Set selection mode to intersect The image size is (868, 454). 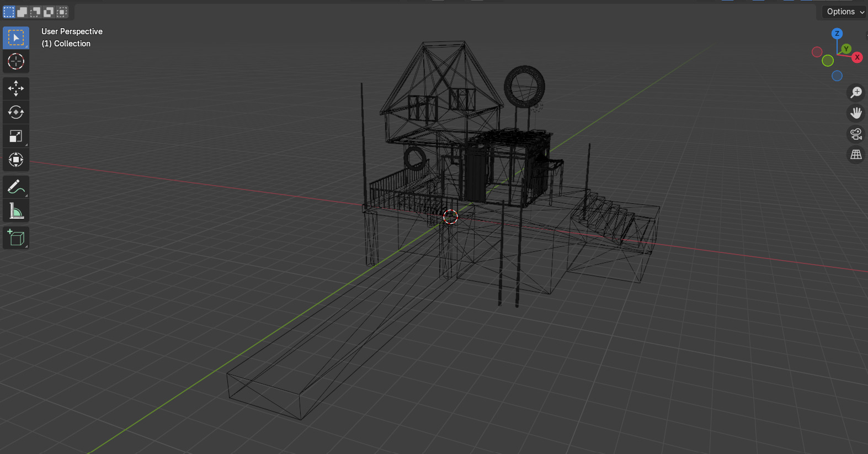tap(62, 12)
